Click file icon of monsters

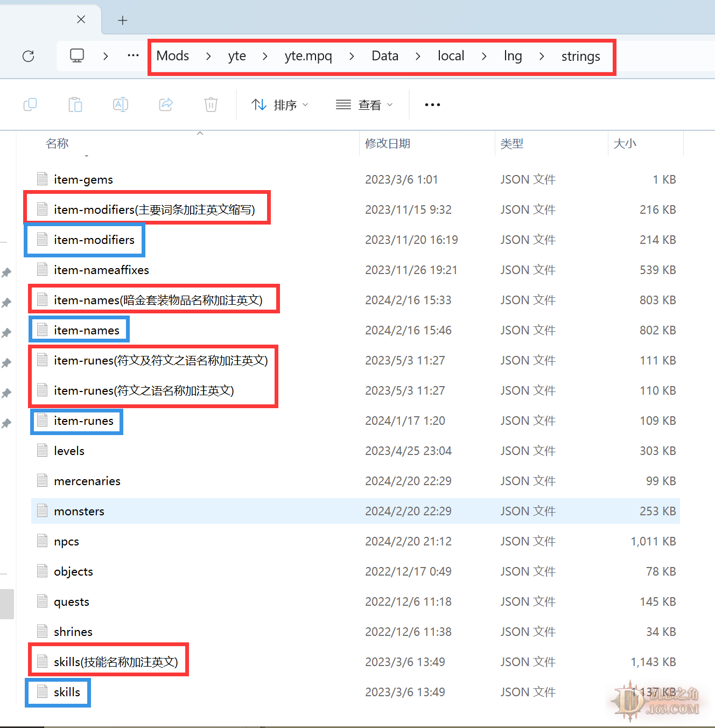pyautogui.click(x=43, y=510)
